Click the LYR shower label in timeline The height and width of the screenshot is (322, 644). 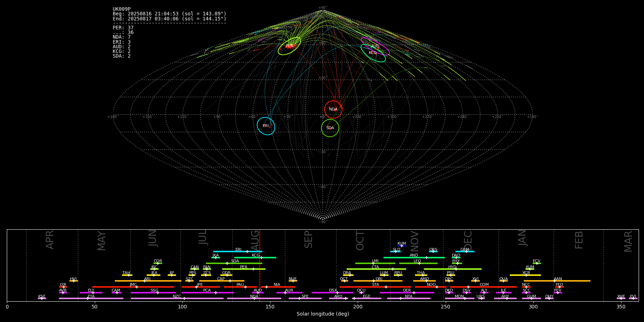tap(63, 285)
